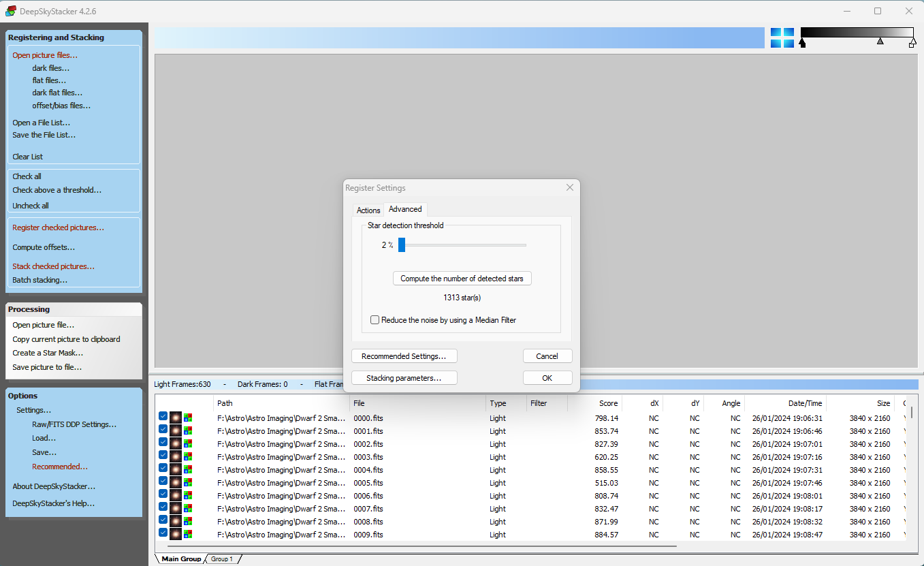Viewport: 924px width, 566px height.
Task: Uncheck the checkbox for 0002.fits
Action: click(163, 441)
